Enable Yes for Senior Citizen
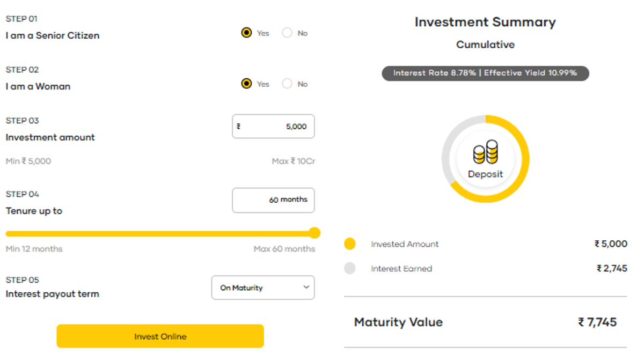The width and height of the screenshot is (644, 362). coord(246,33)
